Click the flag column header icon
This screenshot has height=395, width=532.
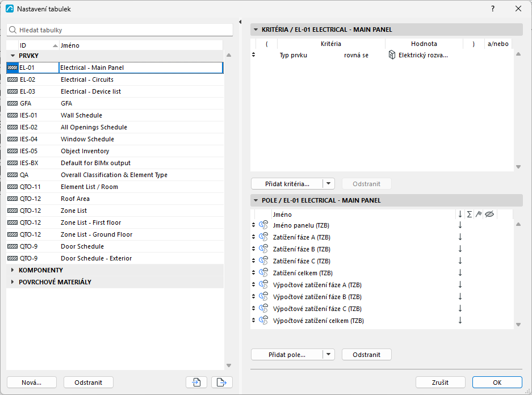pyautogui.click(x=479, y=215)
